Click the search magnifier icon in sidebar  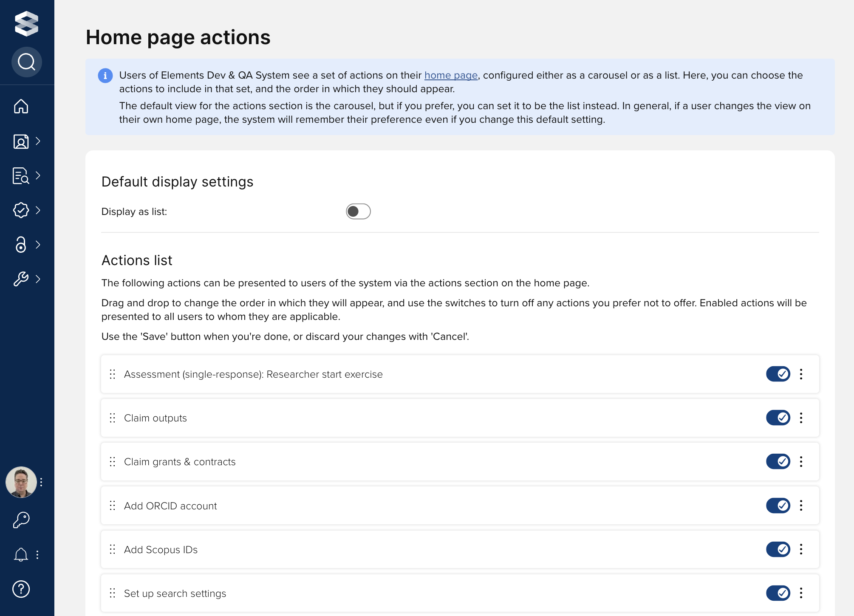click(26, 62)
